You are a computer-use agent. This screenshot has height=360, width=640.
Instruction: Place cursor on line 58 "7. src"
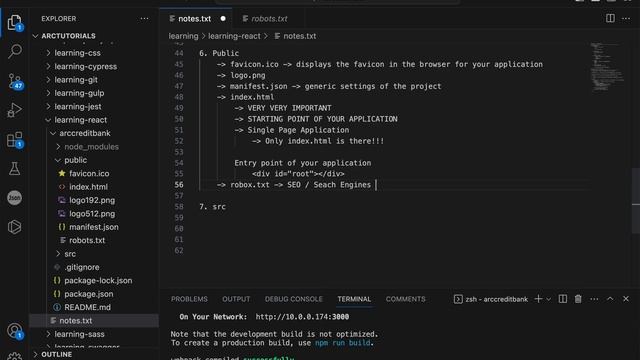pos(212,207)
